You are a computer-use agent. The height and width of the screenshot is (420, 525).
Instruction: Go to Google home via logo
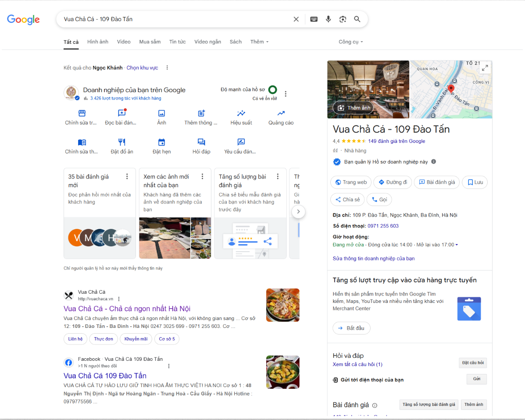[x=23, y=19]
